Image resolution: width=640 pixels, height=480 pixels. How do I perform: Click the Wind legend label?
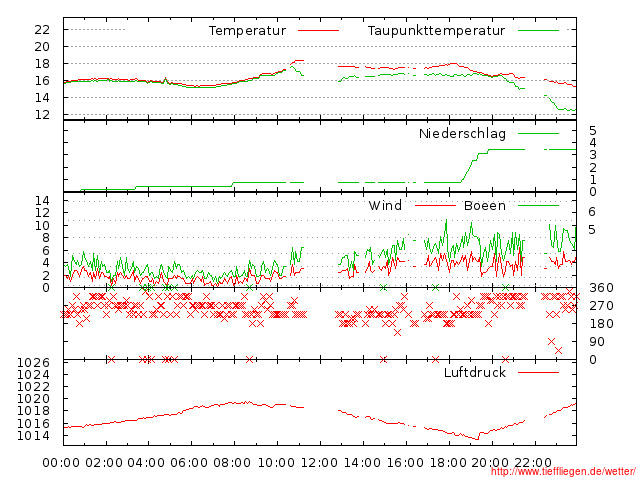coord(385,205)
